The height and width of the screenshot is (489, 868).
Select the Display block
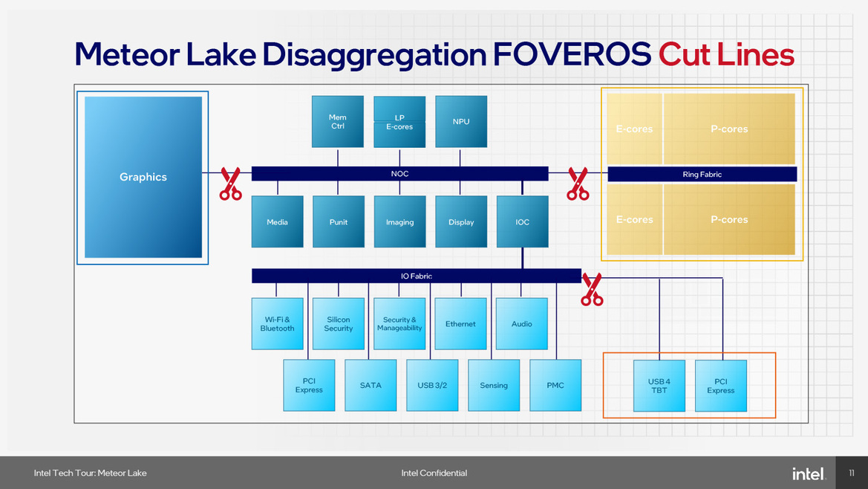(461, 221)
